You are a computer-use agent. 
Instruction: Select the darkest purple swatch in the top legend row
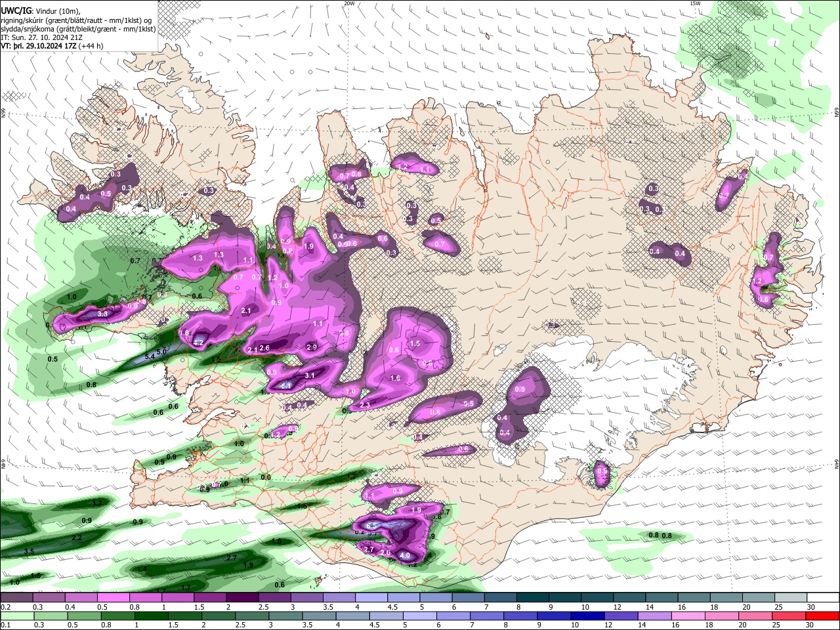pyautogui.click(x=241, y=597)
